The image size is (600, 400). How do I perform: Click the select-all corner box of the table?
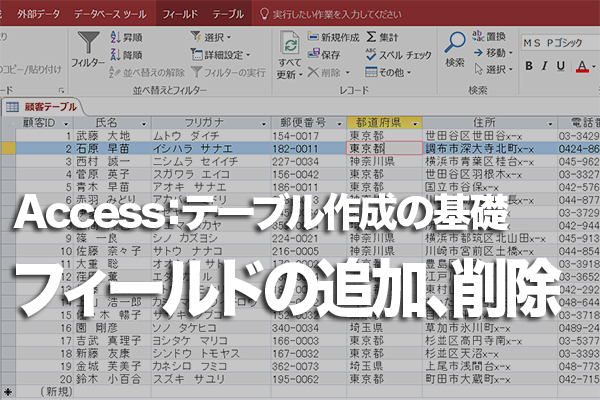8,123
